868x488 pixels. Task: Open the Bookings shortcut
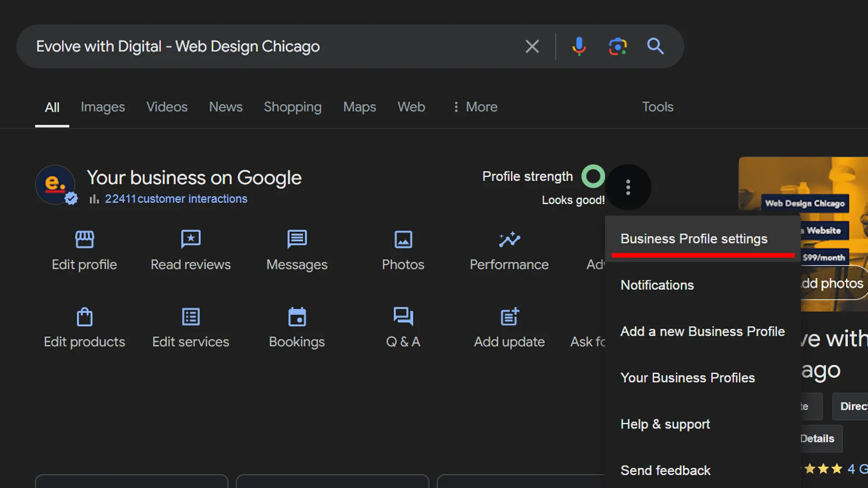click(297, 328)
